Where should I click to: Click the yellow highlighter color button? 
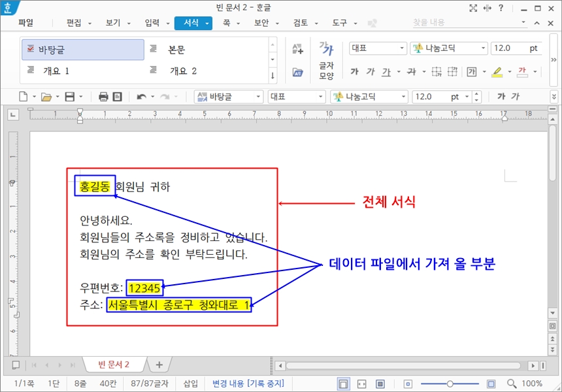point(497,72)
